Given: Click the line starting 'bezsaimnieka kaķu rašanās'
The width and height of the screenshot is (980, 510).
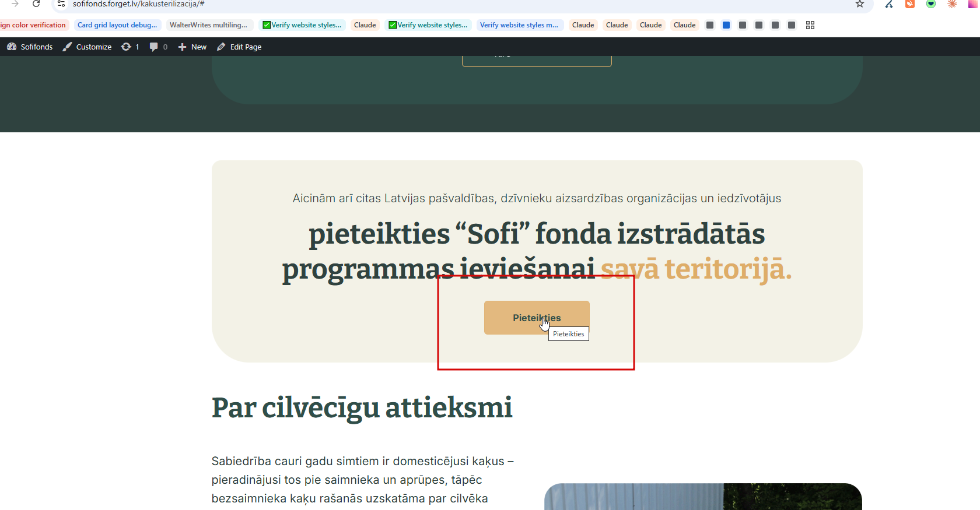Looking at the screenshot, I should 350,498.
